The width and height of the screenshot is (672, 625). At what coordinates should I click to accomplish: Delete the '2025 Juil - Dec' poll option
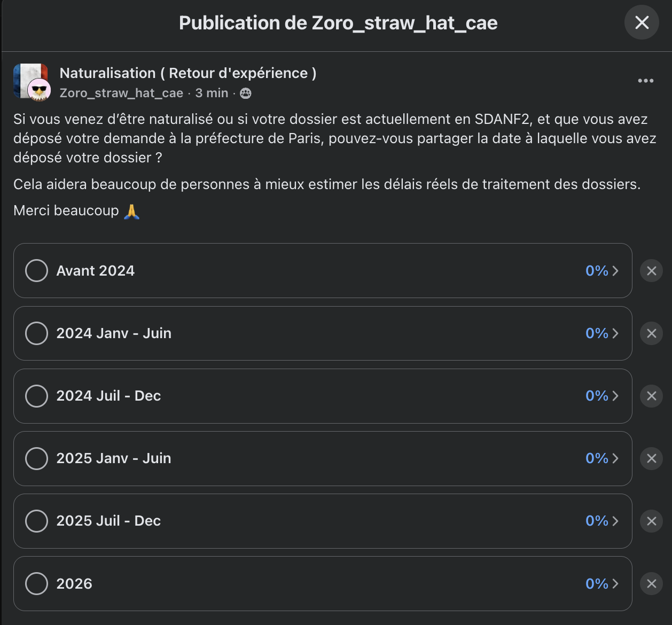[x=651, y=521]
